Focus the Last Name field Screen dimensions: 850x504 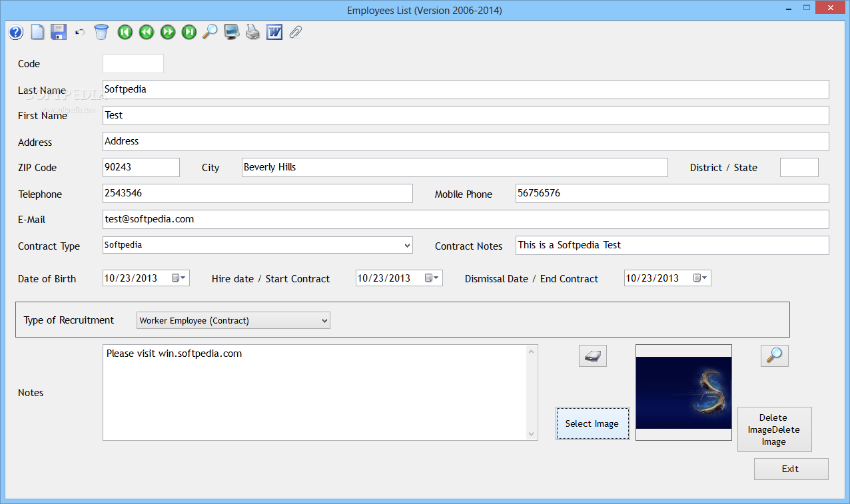tap(466, 89)
